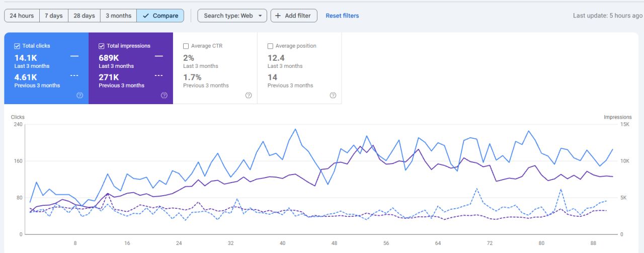Click the Add filter button
This screenshot has width=644, height=253.
pos(294,16)
